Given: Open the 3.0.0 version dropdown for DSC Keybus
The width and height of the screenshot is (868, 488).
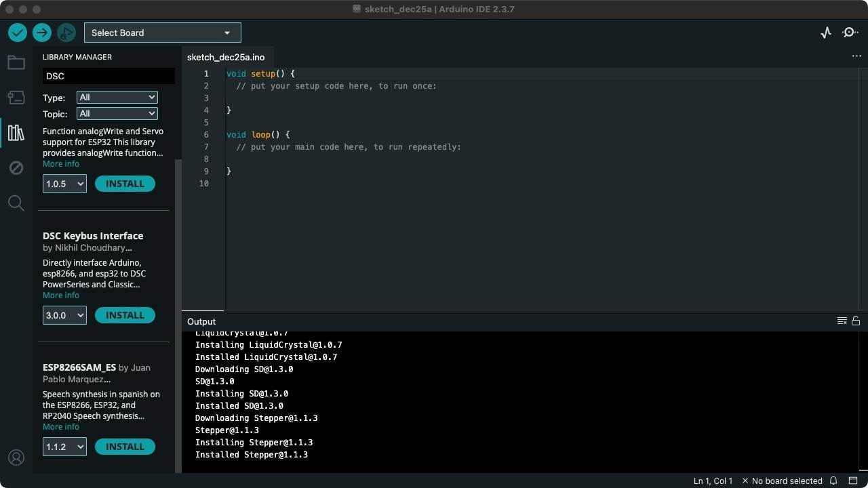Looking at the screenshot, I should coord(64,315).
